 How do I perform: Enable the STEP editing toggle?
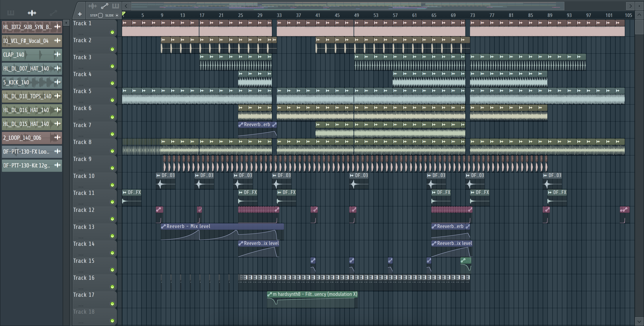[x=100, y=15]
